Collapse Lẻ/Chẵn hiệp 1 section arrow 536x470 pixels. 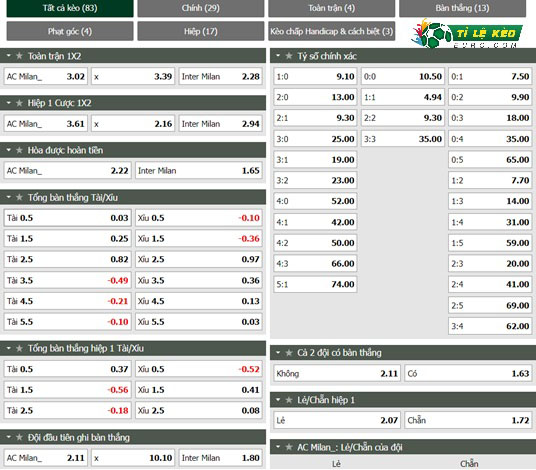(278, 399)
